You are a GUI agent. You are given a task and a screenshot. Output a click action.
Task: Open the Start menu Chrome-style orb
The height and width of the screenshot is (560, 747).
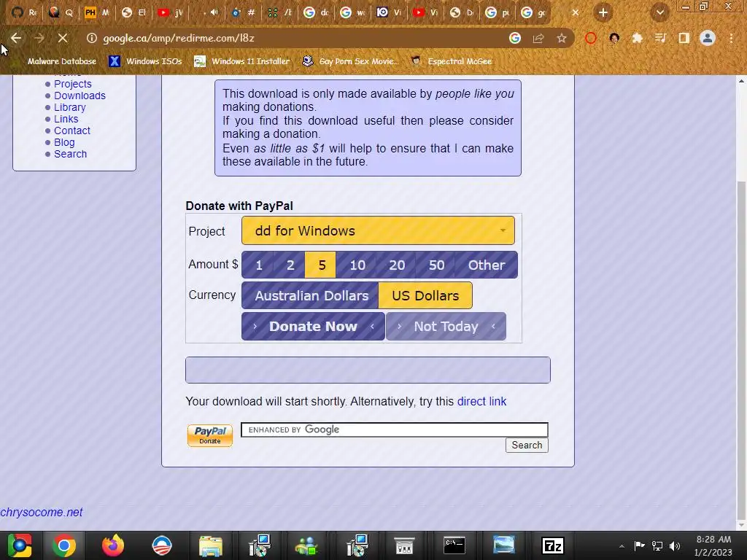[x=20, y=545]
